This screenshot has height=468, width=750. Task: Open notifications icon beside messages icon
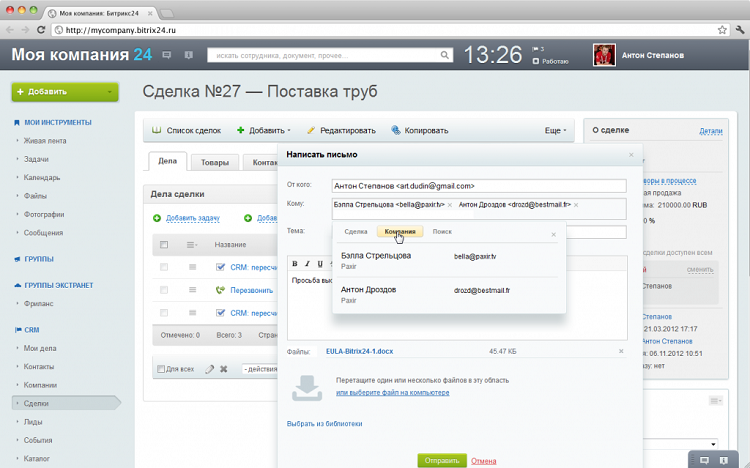click(188, 55)
